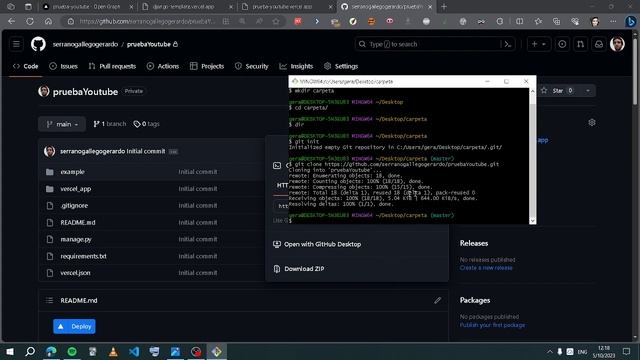Open the Windows taskbar search
The width and height of the screenshot is (640, 360).
[30, 351]
